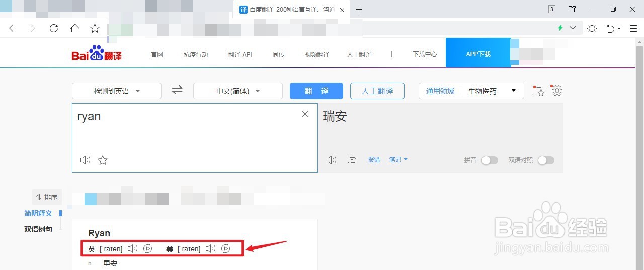This screenshot has height=270, width=644.
Task: Open 下载中心 navigation item
Action: point(425,54)
